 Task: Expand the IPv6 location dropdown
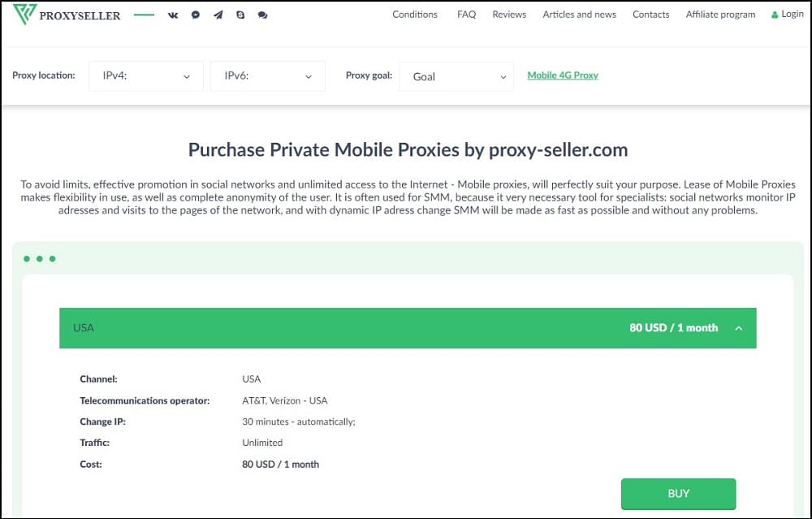[268, 76]
